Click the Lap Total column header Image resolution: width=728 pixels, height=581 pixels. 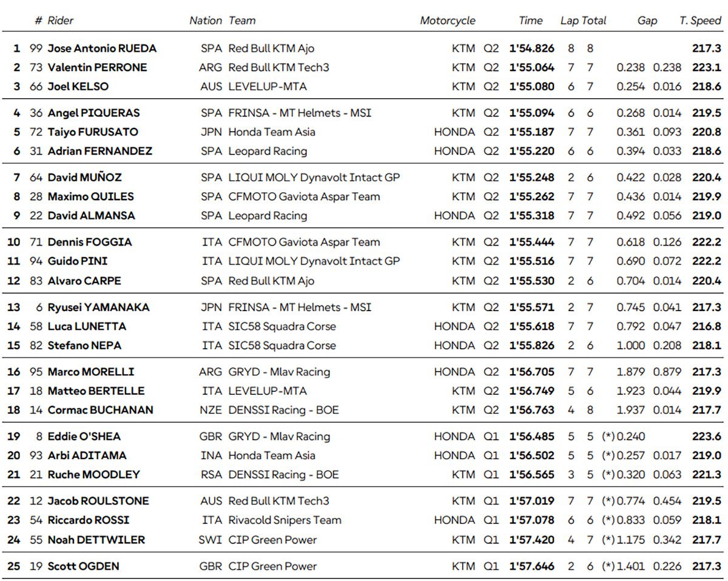[583, 21]
